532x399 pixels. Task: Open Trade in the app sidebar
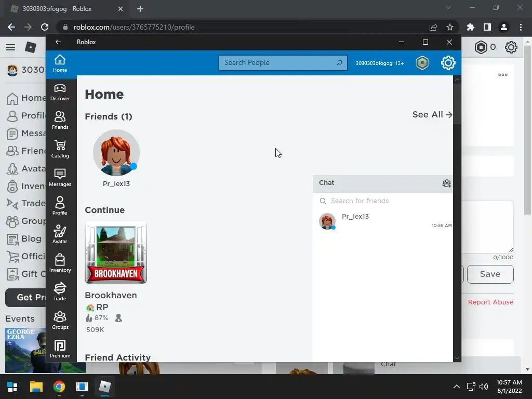pyautogui.click(x=60, y=292)
